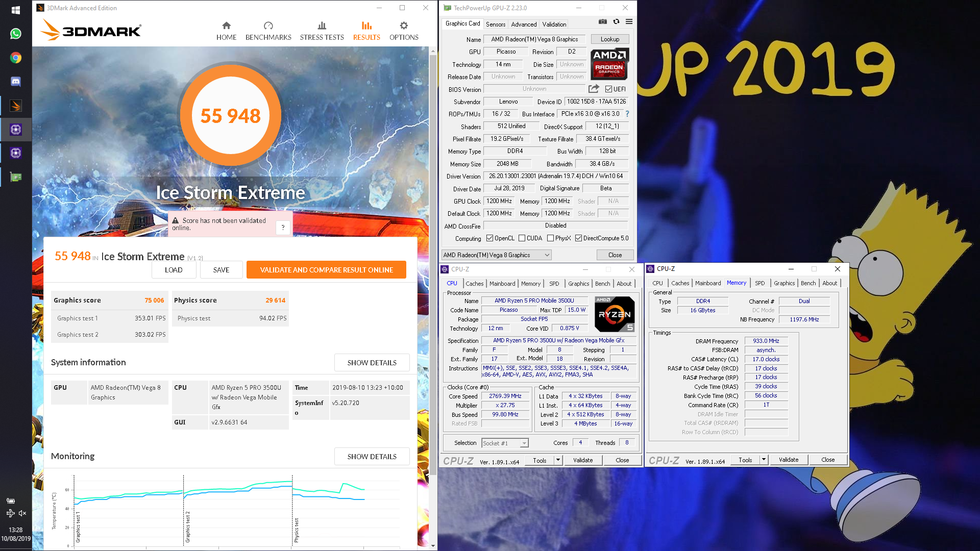
Task: Select first CPU-Z taskbar icon
Action: click(16, 130)
